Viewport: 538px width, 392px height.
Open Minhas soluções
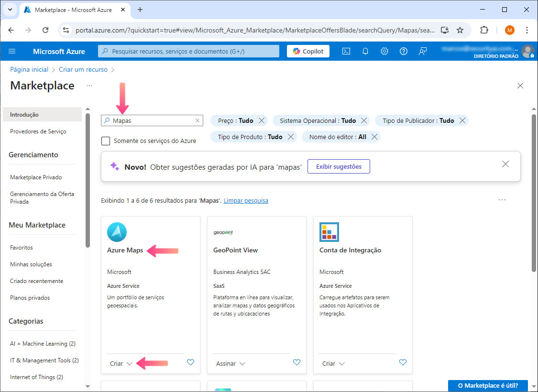pyautogui.click(x=31, y=264)
